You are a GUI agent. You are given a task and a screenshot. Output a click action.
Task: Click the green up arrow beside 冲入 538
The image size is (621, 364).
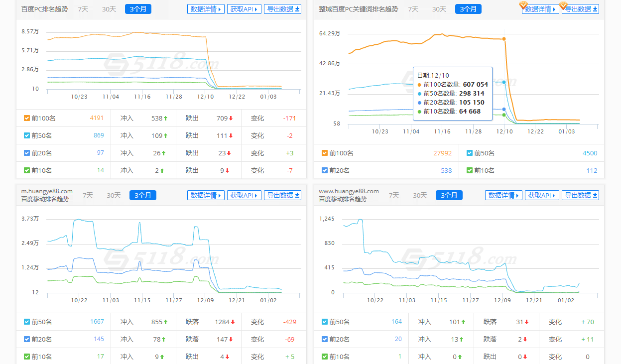click(x=165, y=119)
